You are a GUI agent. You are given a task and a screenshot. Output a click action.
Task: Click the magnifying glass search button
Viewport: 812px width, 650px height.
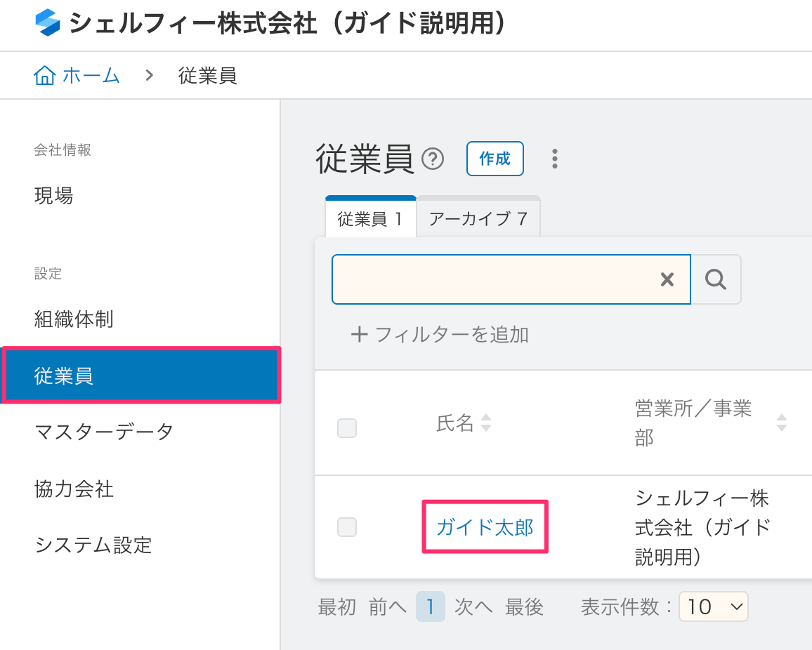716,279
